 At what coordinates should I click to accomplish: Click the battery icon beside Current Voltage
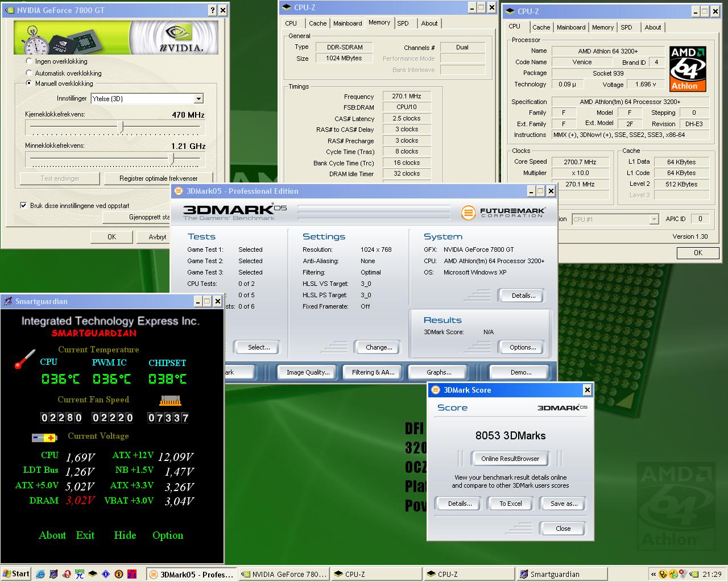click(44, 437)
